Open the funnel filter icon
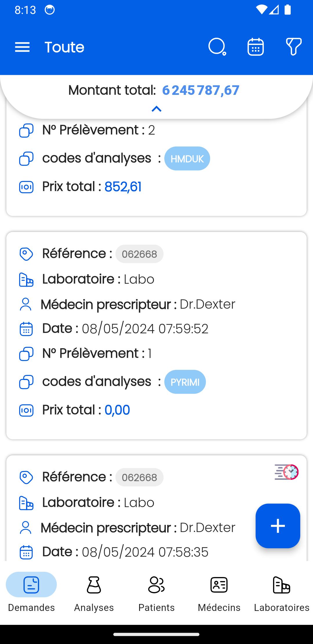This screenshot has height=644, width=313. (x=294, y=46)
